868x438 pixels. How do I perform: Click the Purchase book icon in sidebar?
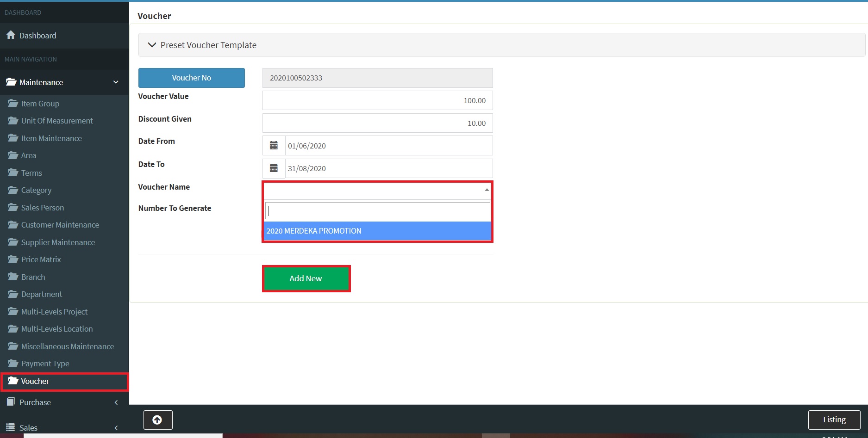(11, 402)
